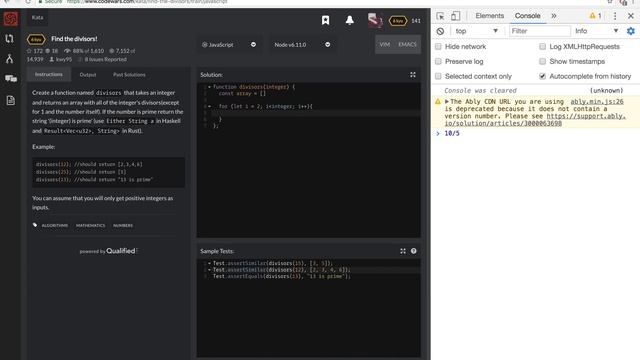Select the Console DevTools tab
The image size is (640, 360).
[527, 16]
